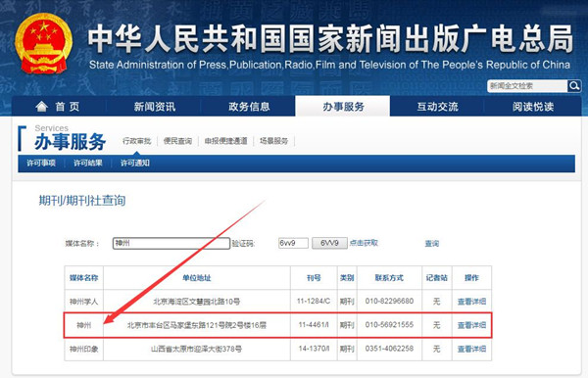588x378 pixels.
Task: Click the 类别 column header
Action: point(347,278)
